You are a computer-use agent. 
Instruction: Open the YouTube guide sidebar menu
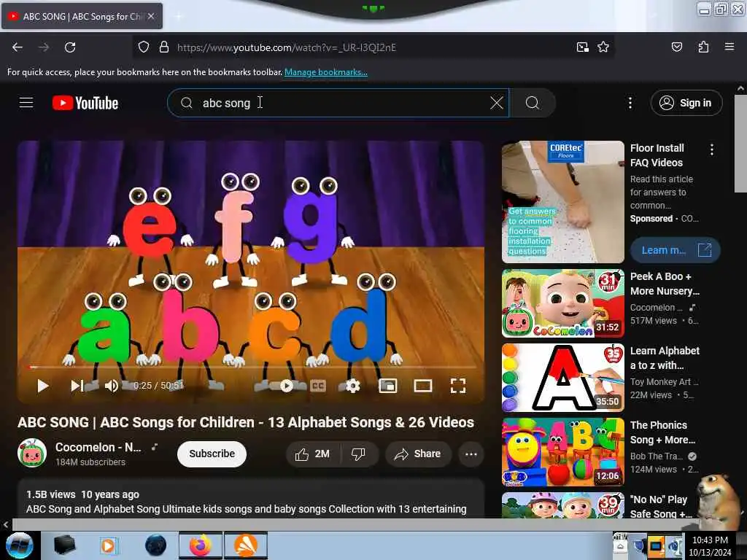[x=26, y=103]
